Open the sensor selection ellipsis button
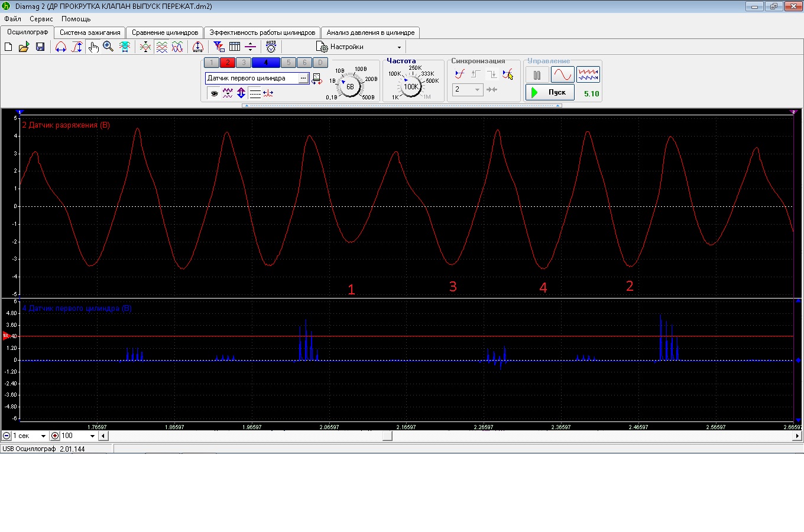Image resolution: width=804 pixels, height=532 pixels. pyautogui.click(x=303, y=78)
